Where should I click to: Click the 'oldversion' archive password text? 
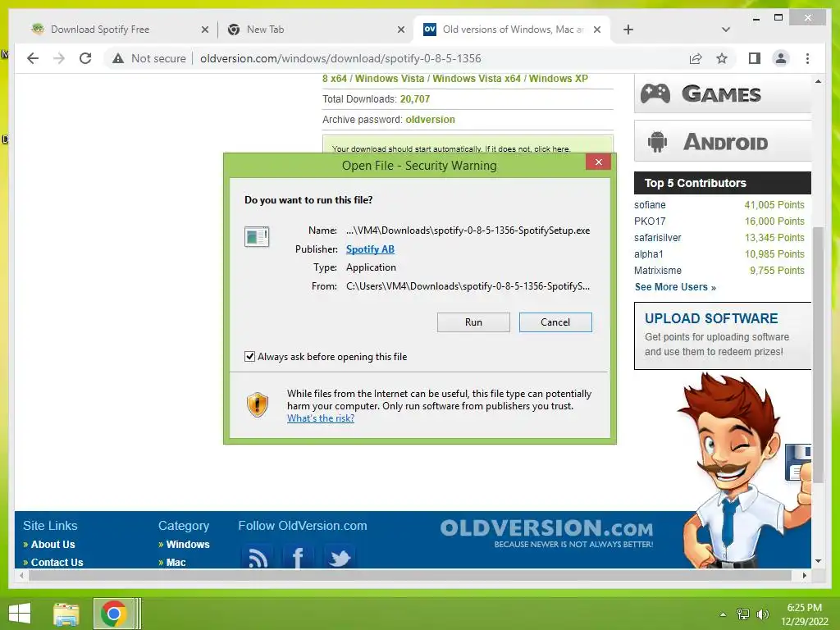tap(430, 120)
